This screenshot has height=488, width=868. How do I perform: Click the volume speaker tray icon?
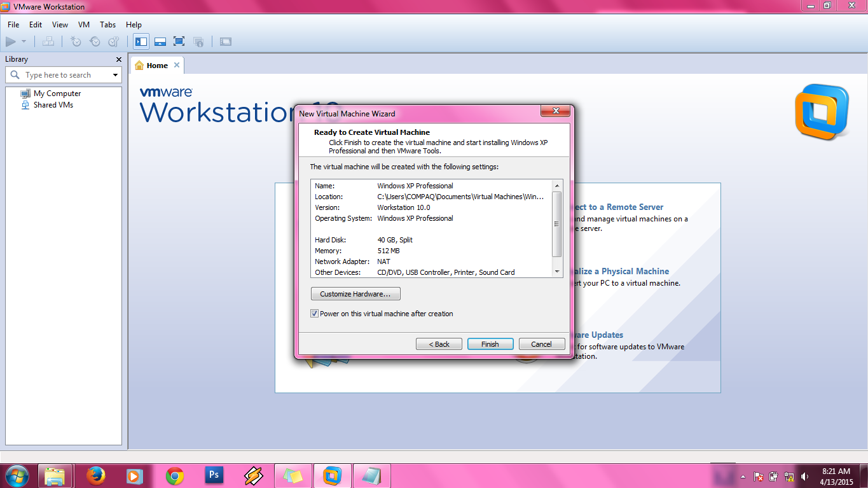click(x=804, y=477)
